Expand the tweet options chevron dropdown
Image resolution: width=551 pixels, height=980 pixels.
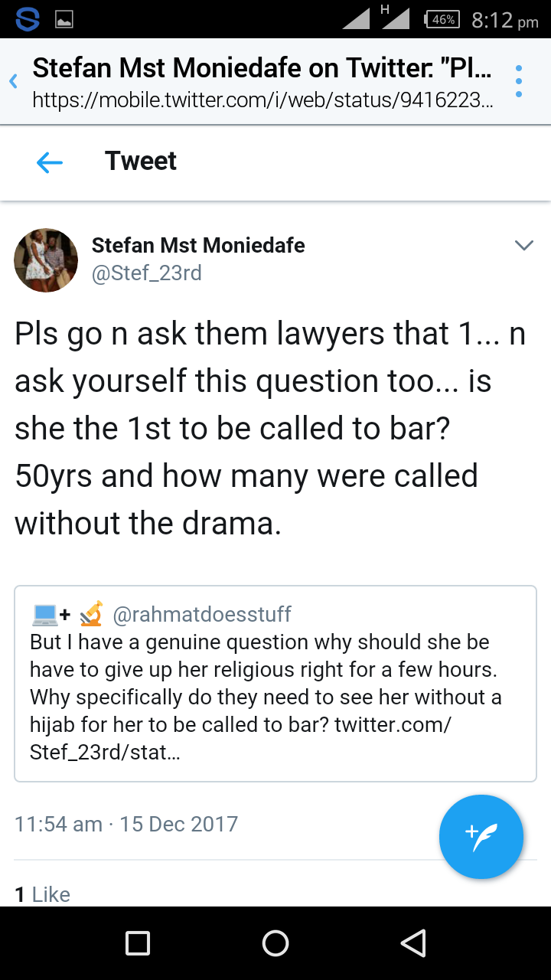[x=524, y=246]
